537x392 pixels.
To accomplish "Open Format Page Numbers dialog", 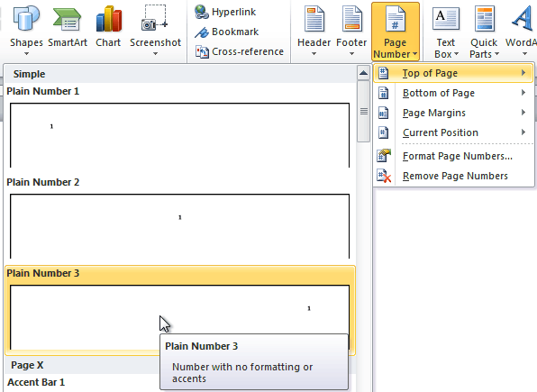I will click(453, 156).
